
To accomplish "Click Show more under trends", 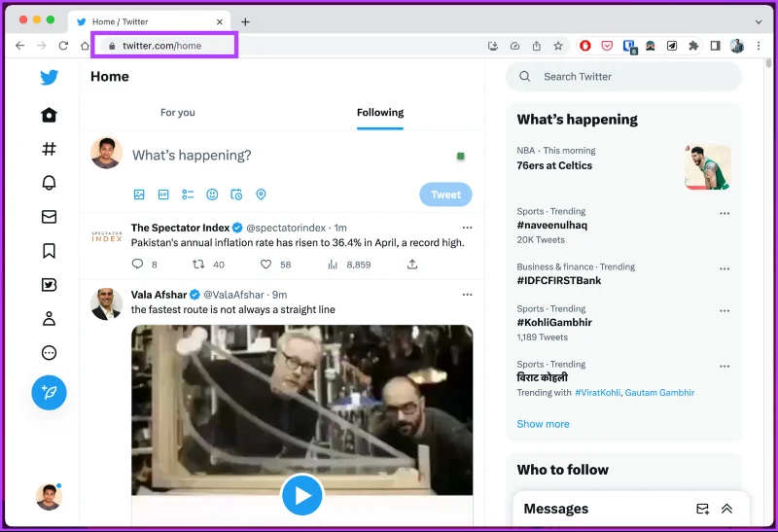I will [x=543, y=424].
